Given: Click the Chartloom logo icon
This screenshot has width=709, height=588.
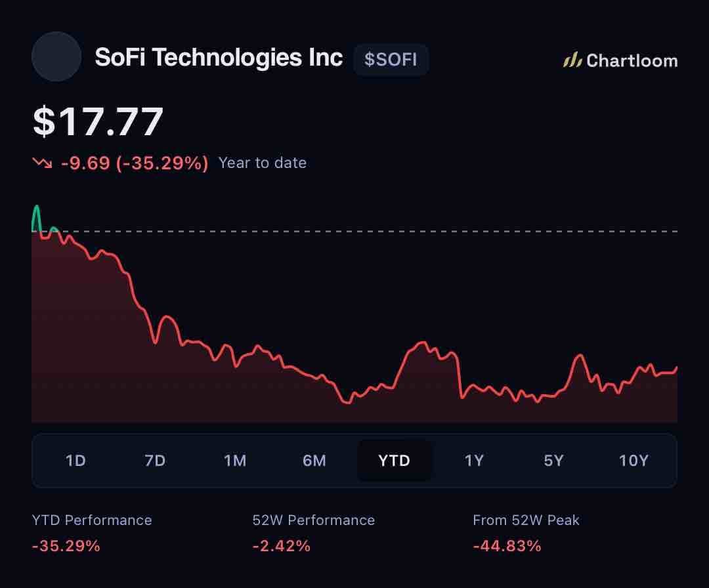Looking at the screenshot, I should pos(572,60).
